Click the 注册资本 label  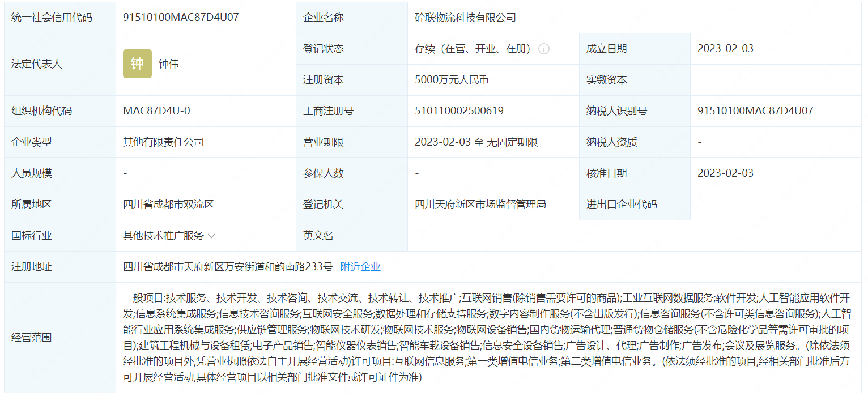point(324,80)
